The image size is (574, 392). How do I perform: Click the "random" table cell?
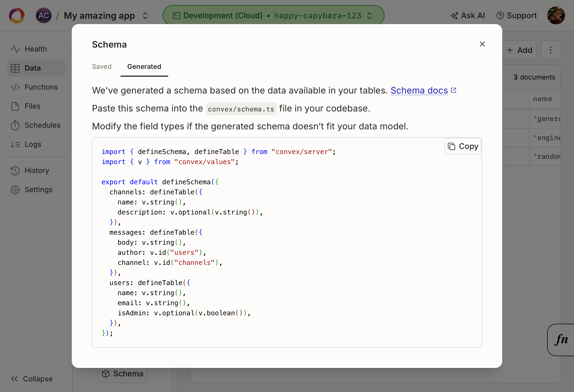(545, 157)
